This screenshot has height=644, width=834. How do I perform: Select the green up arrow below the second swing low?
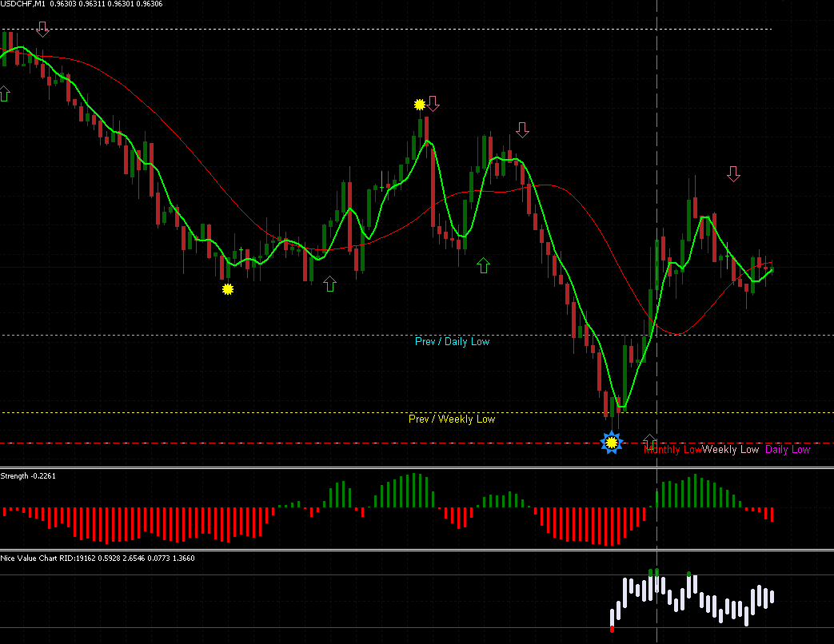(329, 284)
